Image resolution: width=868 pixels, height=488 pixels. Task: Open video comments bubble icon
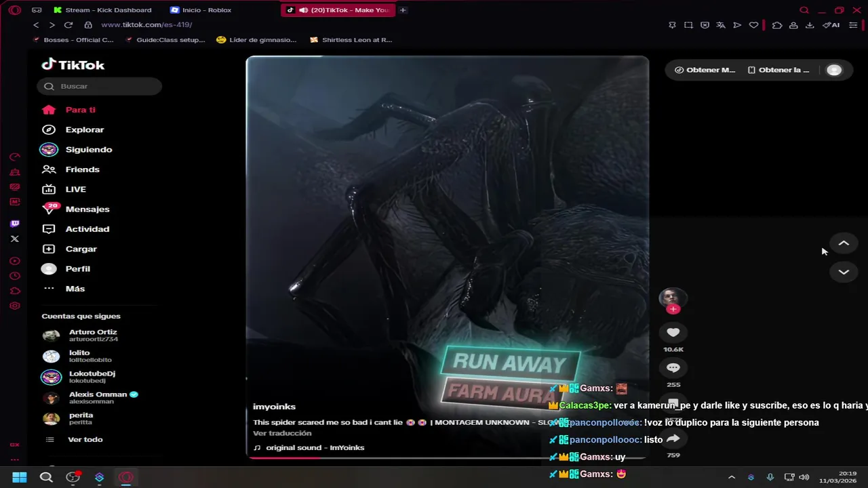point(673,367)
